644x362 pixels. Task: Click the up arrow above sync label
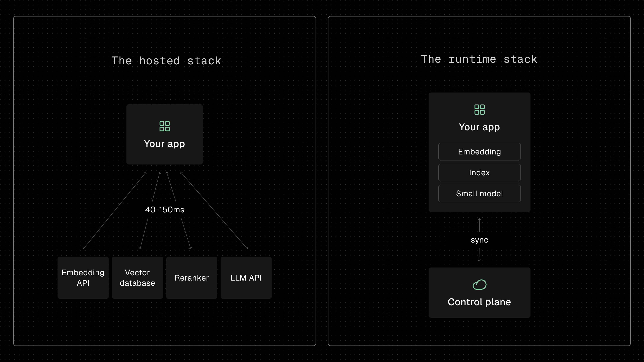[479, 225]
